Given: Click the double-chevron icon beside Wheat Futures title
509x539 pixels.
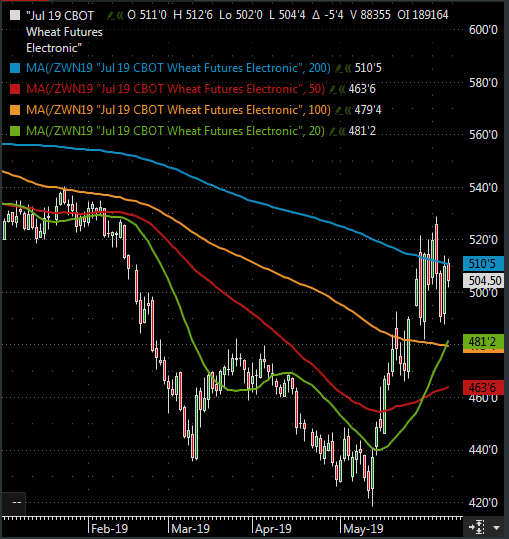Looking at the screenshot, I should 120,15.
